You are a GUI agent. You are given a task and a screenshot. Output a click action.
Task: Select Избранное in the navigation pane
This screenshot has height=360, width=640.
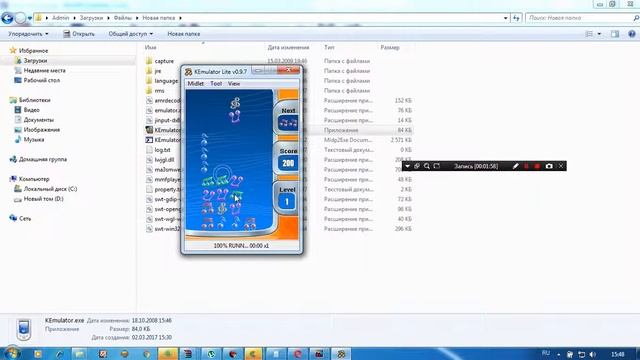pos(33,51)
